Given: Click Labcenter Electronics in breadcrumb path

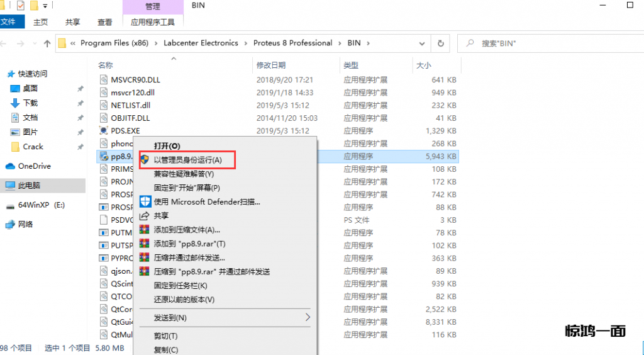Looking at the screenshot, I should [201, 43].
